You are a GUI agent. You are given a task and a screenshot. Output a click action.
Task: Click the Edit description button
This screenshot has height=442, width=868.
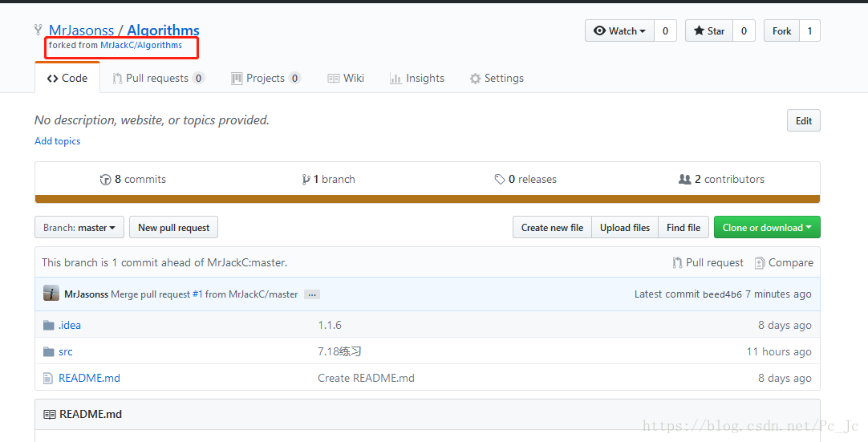tap(804, 121)
